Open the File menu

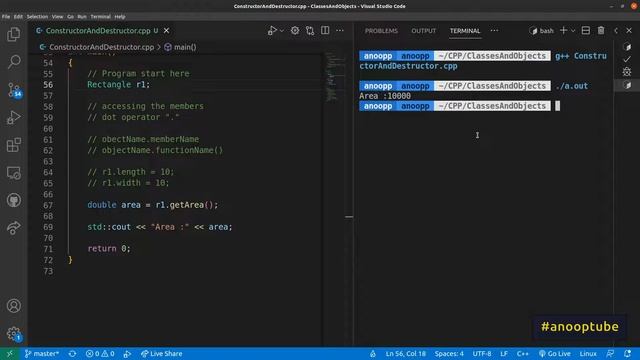pos(6,17)
